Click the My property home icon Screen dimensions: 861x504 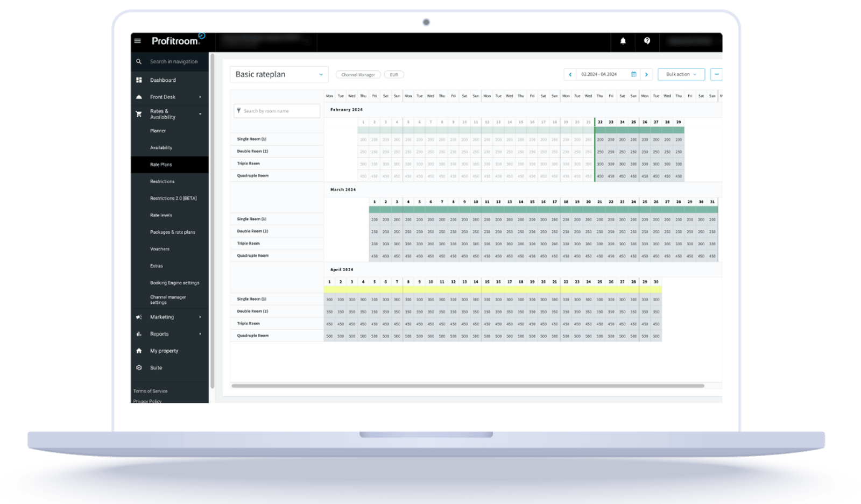[x=139, y=351]
